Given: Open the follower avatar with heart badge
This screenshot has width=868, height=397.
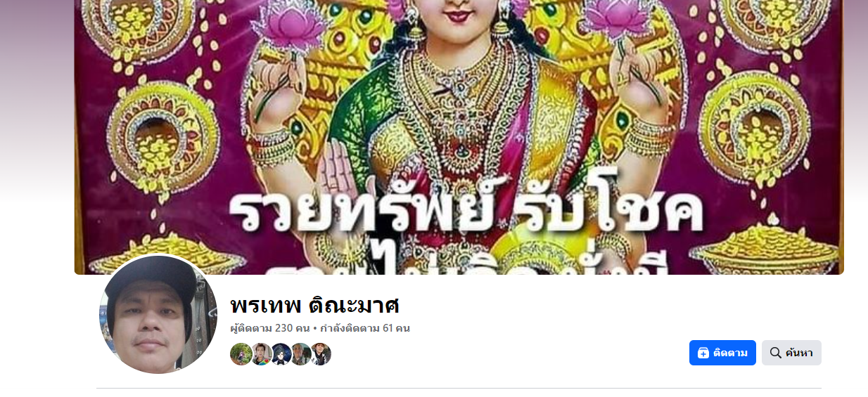Looking at the screenshot, I should point(261,354).
